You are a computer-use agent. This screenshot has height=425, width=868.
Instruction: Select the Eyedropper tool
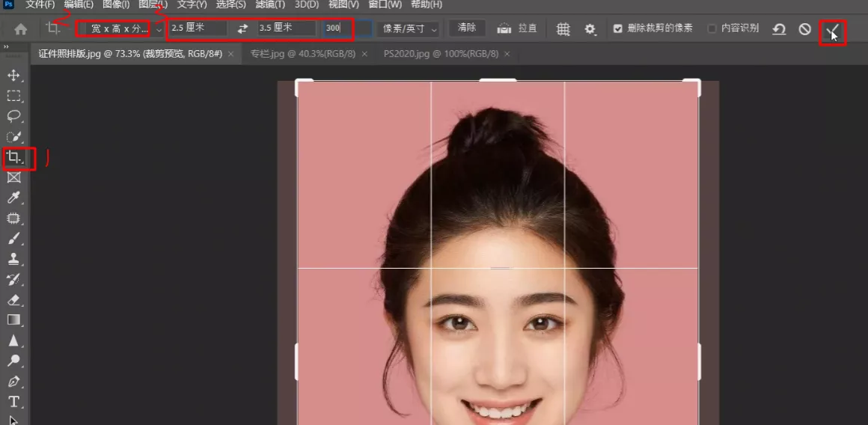click(x=13, y=198)
